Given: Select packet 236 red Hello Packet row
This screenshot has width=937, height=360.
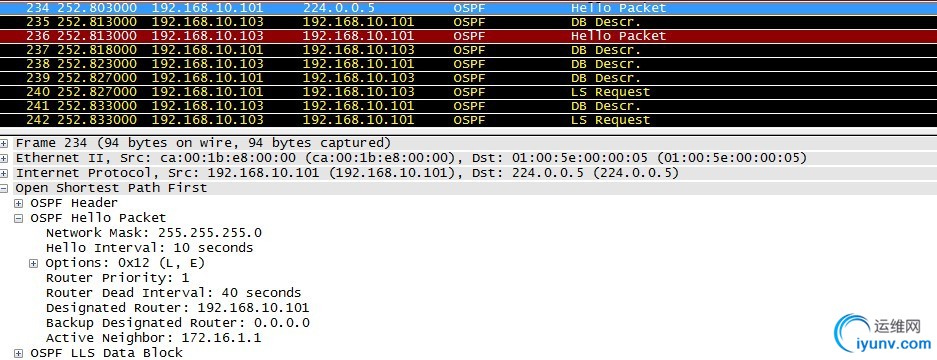Looking at the screenshot, I should 468,36.
